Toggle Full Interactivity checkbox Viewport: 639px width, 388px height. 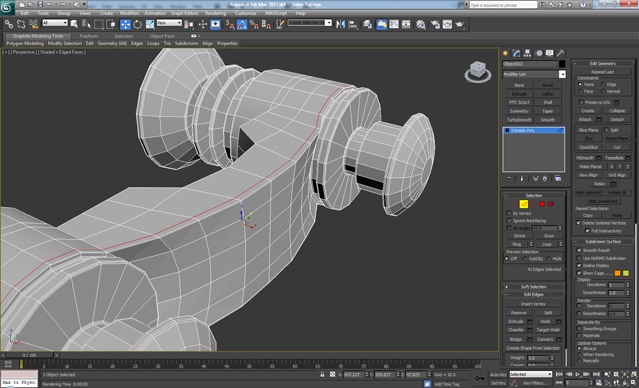(587, 231)
